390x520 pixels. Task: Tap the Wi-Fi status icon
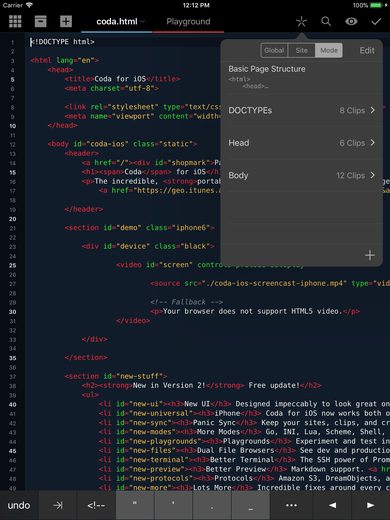(x=29, y=5)
